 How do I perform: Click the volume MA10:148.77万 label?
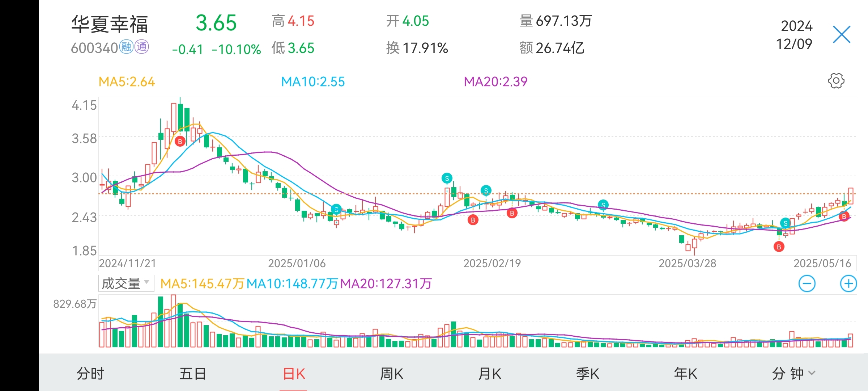click(292, 283)
